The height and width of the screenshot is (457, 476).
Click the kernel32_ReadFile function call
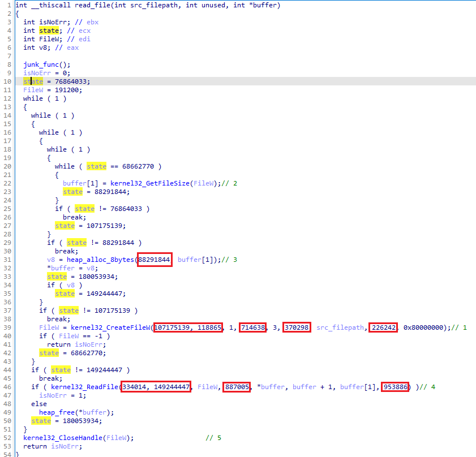coord(84,387)
